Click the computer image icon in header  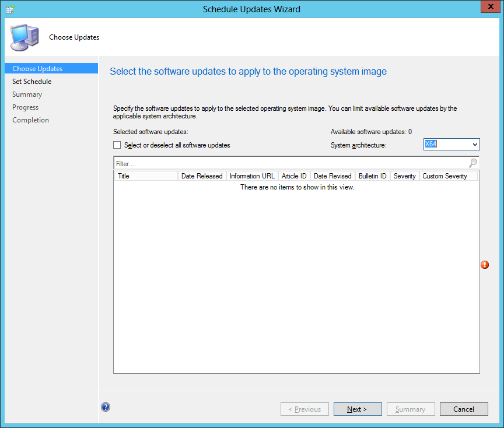(24, 37)
